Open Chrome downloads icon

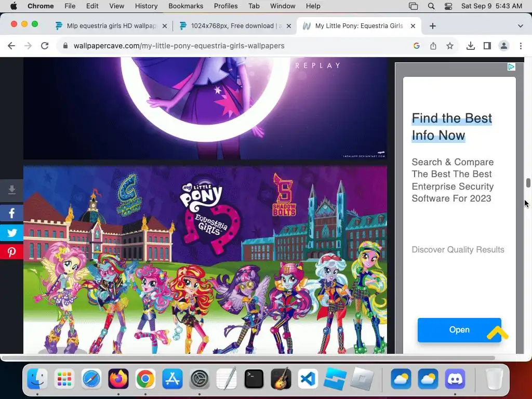[x=471, y=46]
